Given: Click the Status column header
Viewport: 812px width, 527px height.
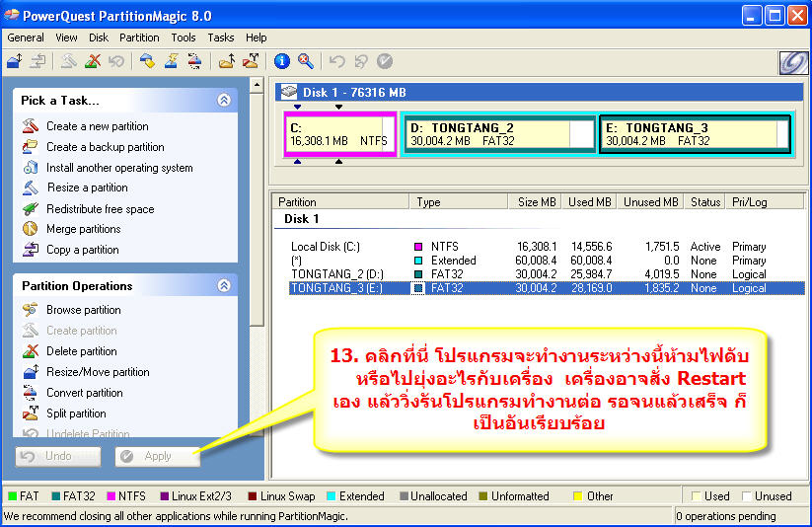Looking at the screenshot, I should pos(705,201).
